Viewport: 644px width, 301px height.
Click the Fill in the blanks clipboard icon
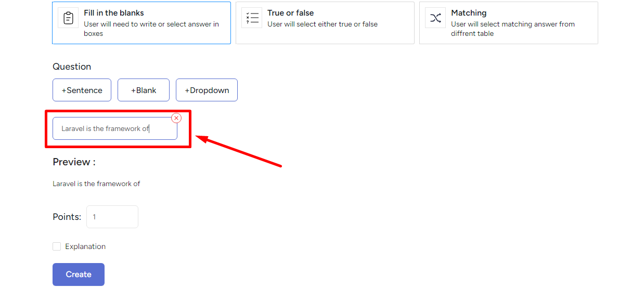[68, 18]
